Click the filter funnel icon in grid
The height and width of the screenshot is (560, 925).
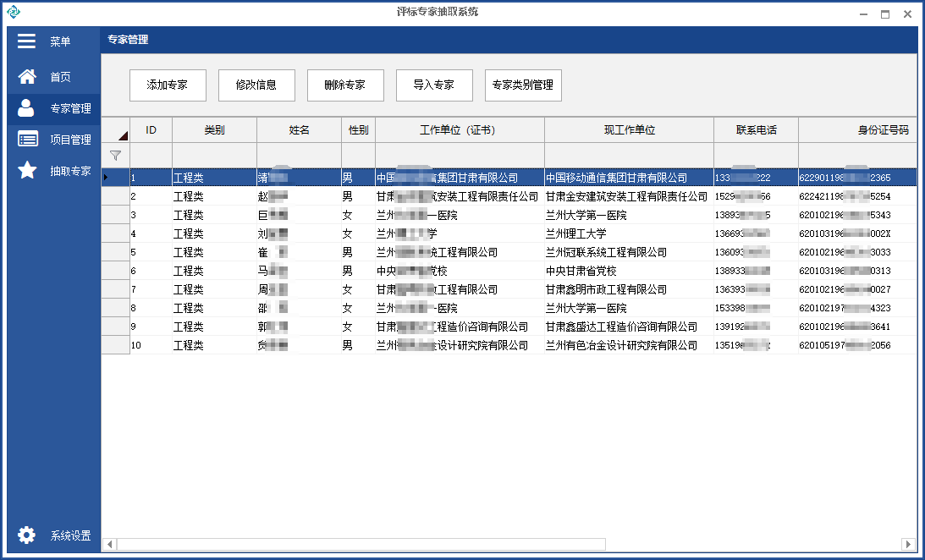[116, 156]
